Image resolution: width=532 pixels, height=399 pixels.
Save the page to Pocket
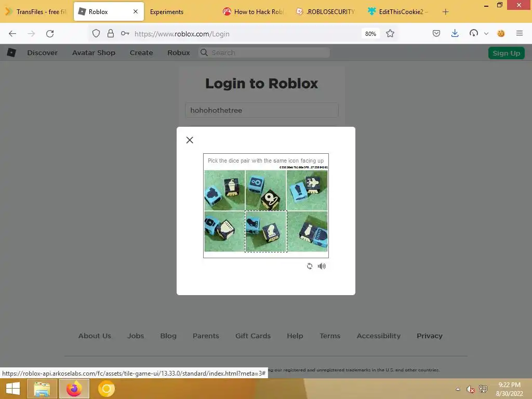coord(436,33)
